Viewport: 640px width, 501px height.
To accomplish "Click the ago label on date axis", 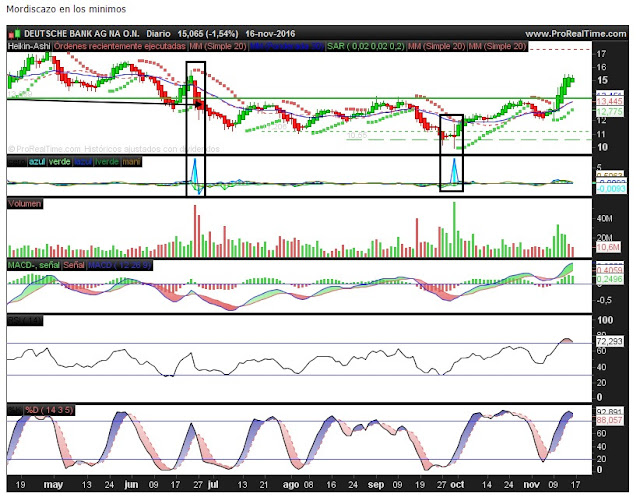I will click(x=291, y=485).
